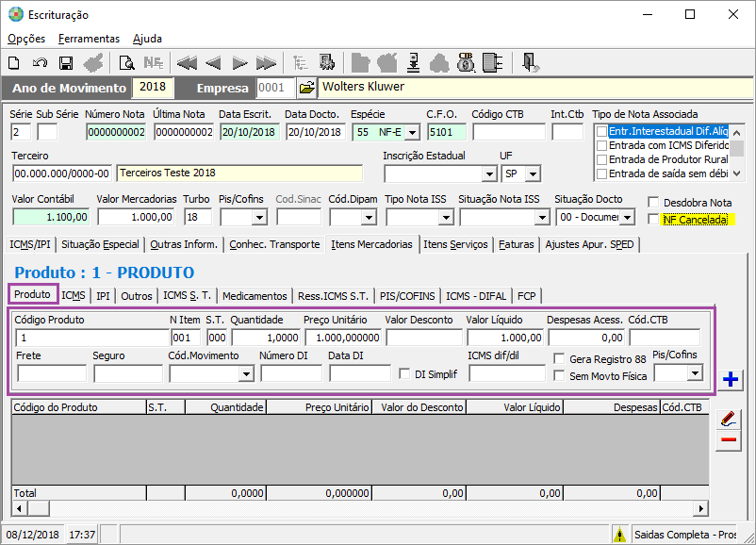756x545 pixels.
Task: Expand the Inscrição Estadual dropdown
Action: click(x=489, y=173)
